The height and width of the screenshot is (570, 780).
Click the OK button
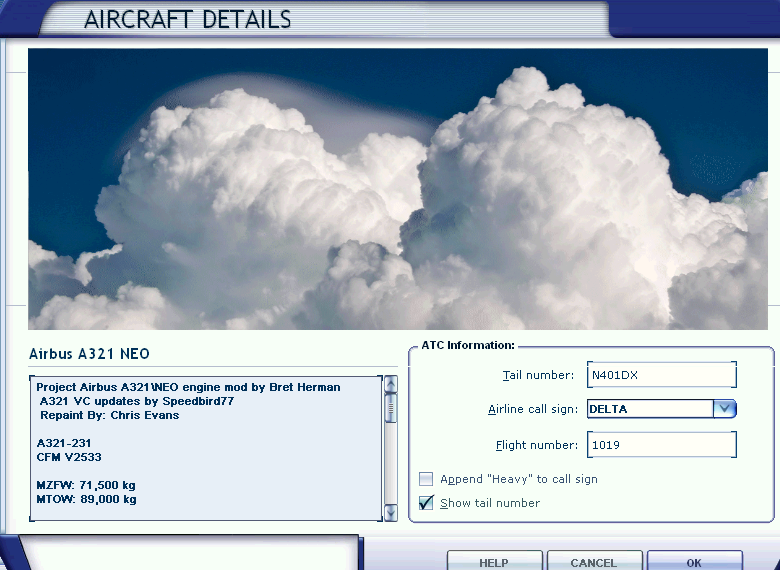click(695, 561)
